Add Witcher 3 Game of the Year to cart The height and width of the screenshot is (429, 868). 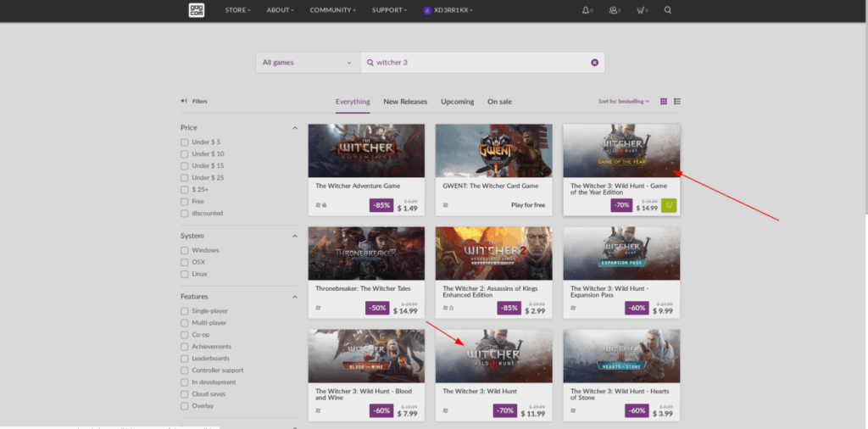pos(669,205)
